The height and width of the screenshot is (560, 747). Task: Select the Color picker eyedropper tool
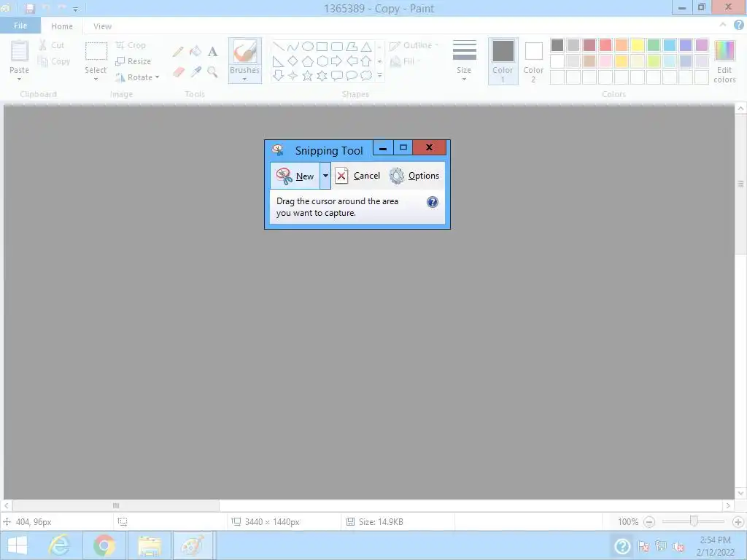196,72
